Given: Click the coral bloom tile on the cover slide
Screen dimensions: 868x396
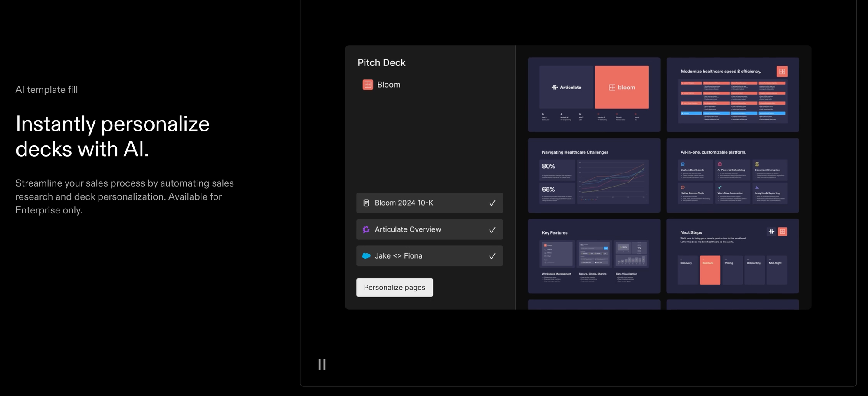Looking at the screenshot, I should 622,87.
